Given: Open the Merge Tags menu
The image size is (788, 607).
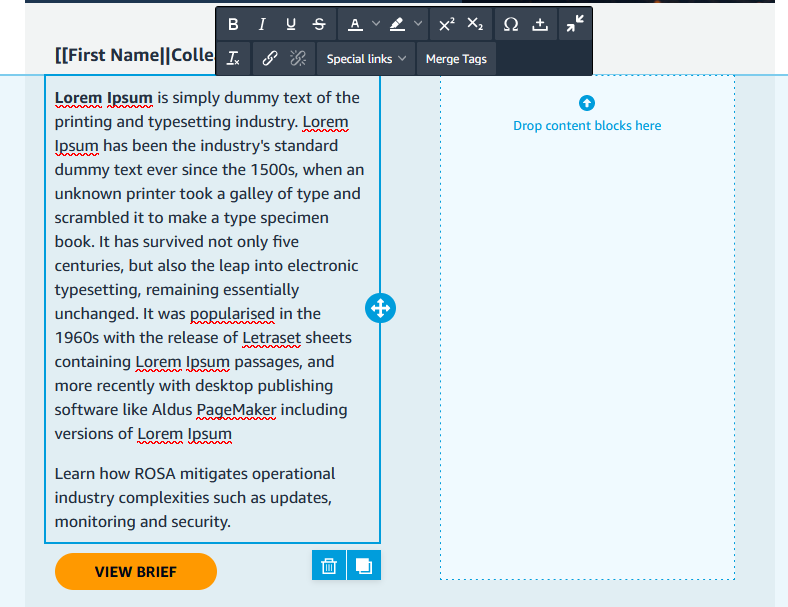Looking at the screenshot, I should (x=456, y=59).
